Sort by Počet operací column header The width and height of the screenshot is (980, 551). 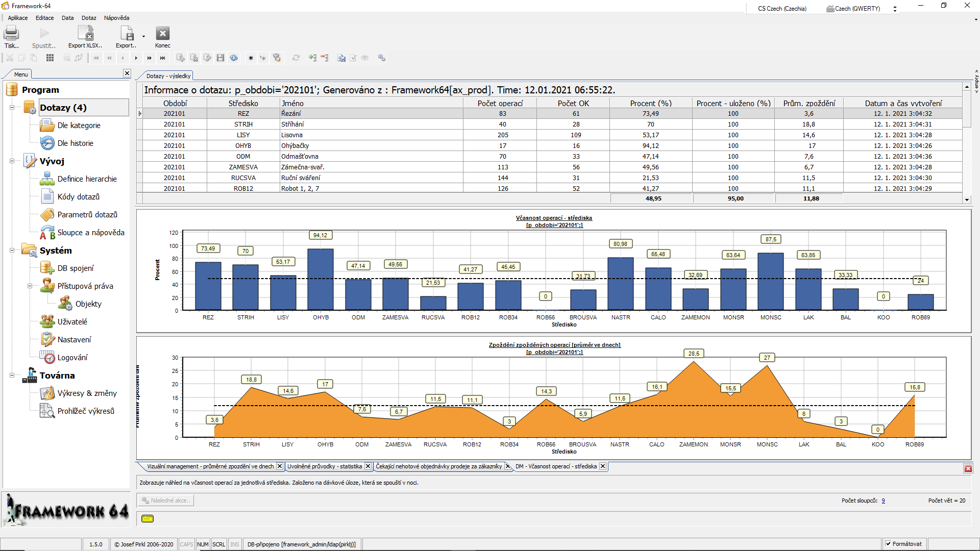(500, 104)
